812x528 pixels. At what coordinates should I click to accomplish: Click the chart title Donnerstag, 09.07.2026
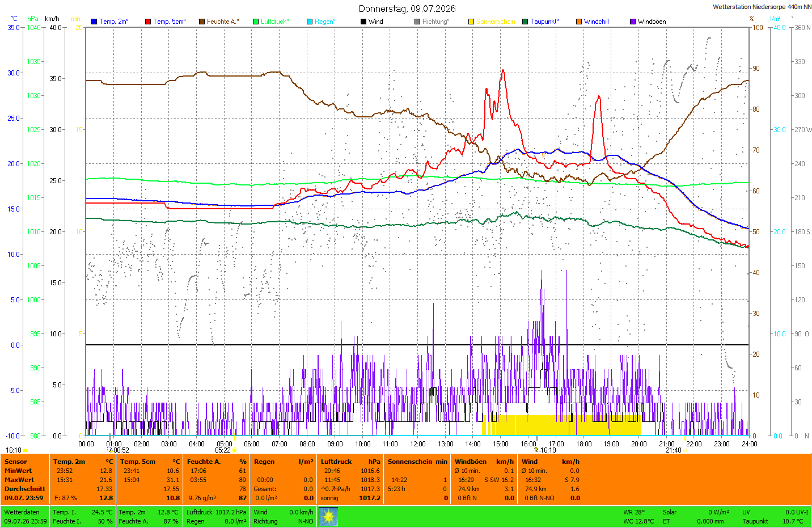(407, 9)
